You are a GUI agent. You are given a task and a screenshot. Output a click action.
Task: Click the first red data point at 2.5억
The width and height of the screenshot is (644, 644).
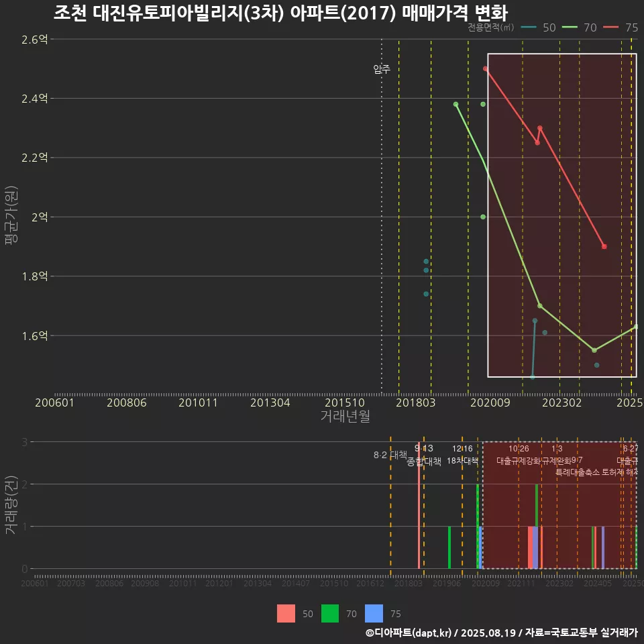coord(486,69)
